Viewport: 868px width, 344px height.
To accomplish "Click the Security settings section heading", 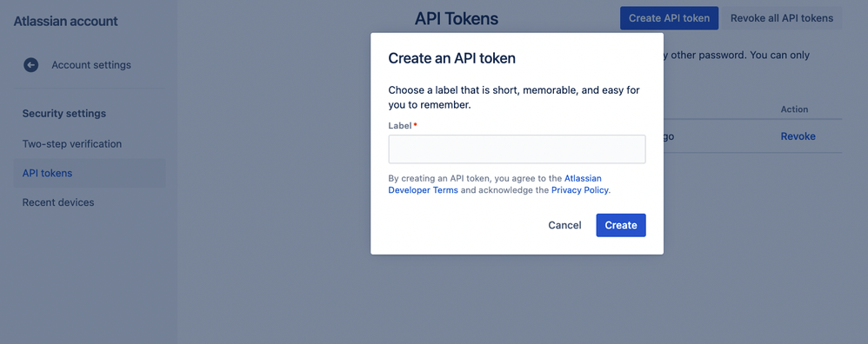I will click(64, 114).
